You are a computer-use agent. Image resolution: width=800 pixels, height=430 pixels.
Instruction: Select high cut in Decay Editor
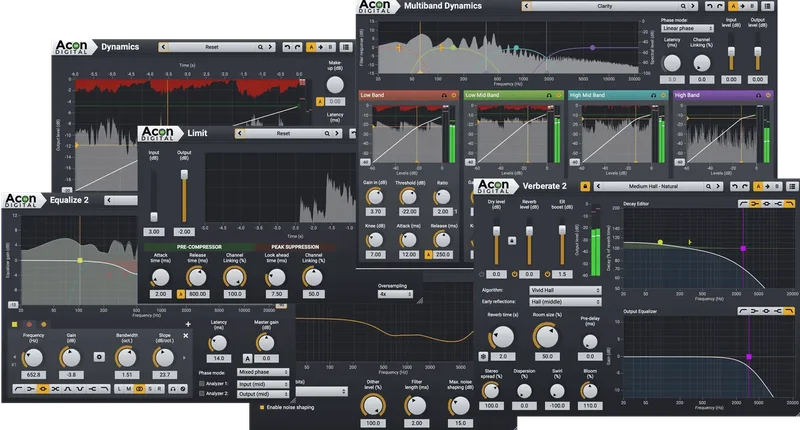[x=790, y=204]
